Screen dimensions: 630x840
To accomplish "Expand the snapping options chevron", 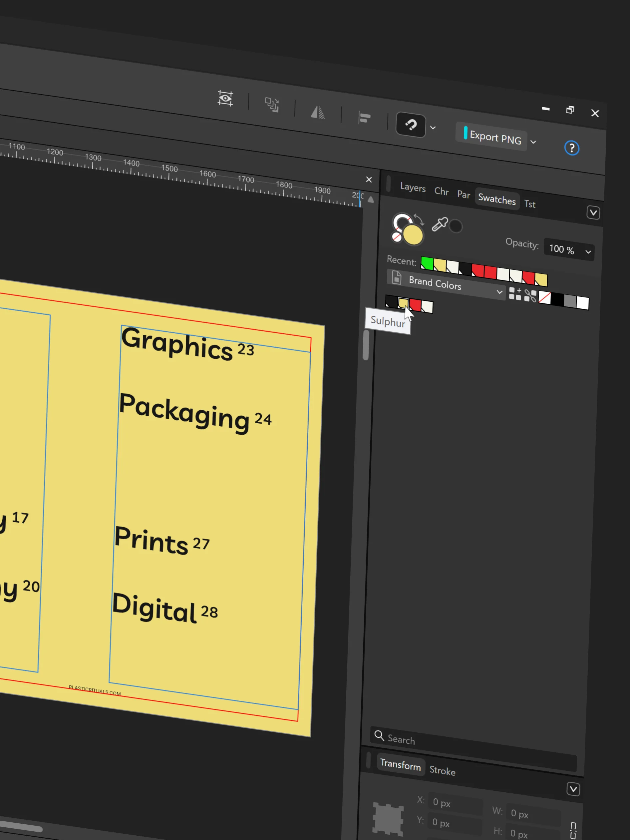I will point(433,128).
